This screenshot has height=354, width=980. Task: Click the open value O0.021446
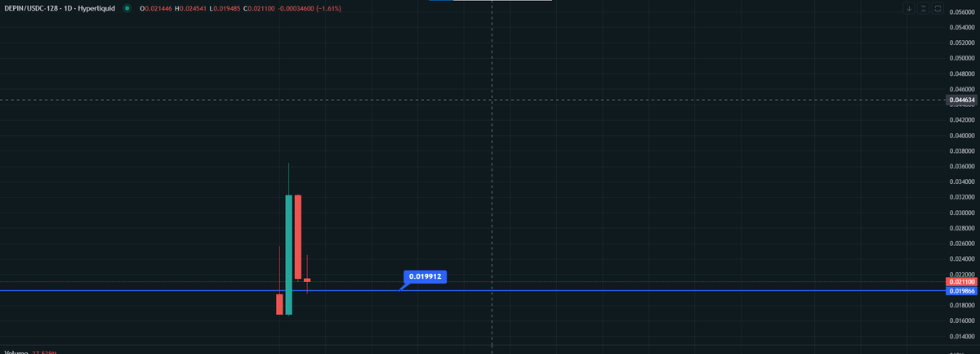155,8
